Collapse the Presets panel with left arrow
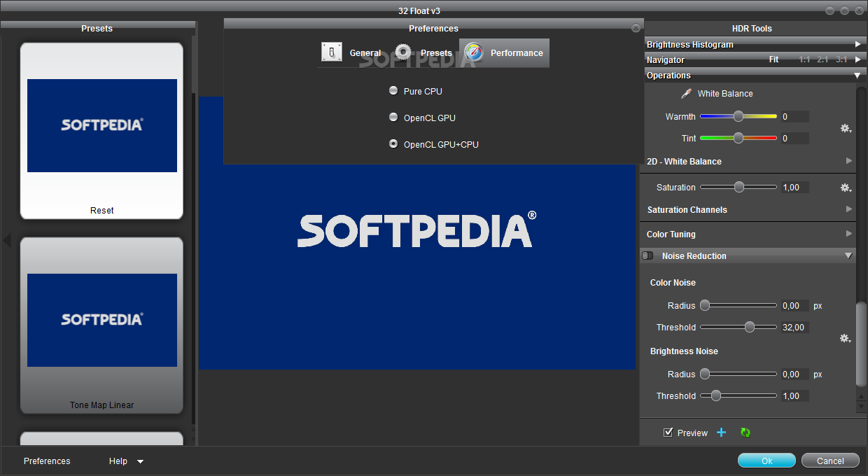Viewport: 868px width, 476px height. [x=7, y=241]
